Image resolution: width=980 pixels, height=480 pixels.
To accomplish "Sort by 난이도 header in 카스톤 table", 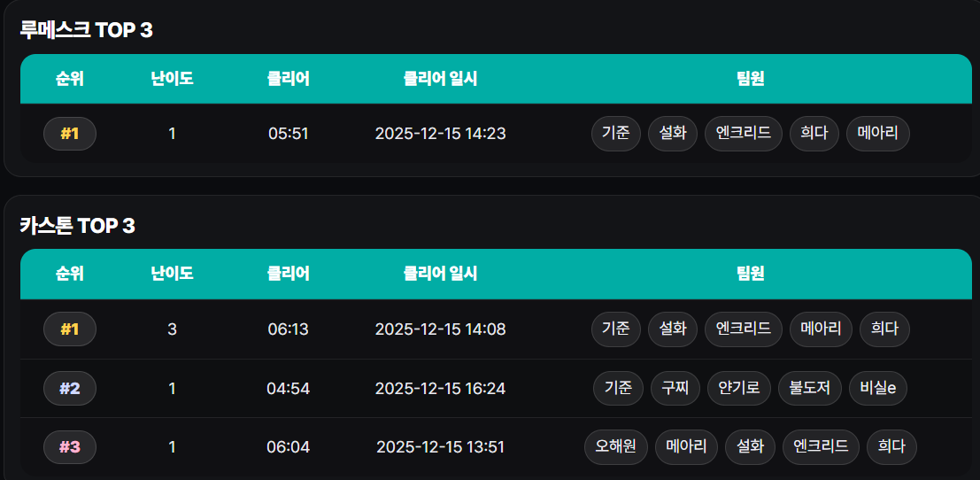I will (172, 274).
